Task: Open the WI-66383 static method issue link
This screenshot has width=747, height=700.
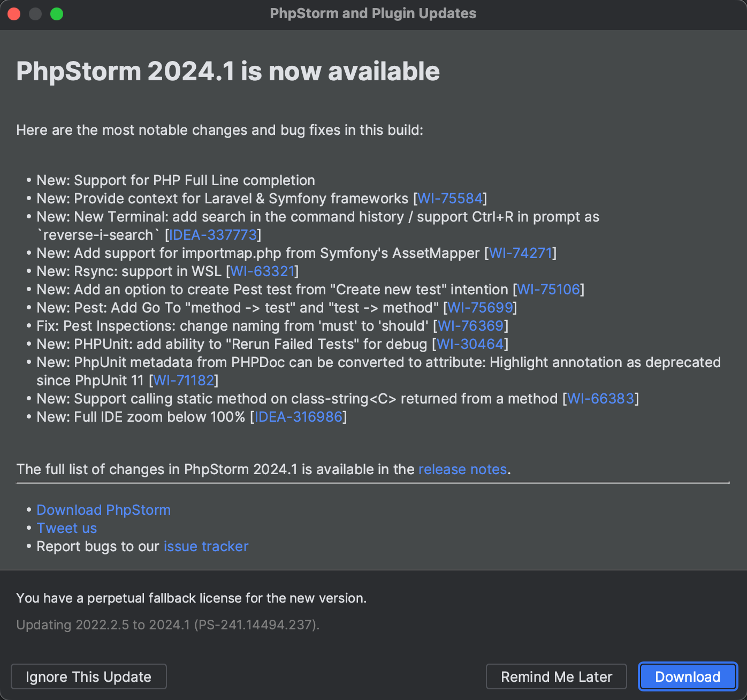Action: coord(600,399)
